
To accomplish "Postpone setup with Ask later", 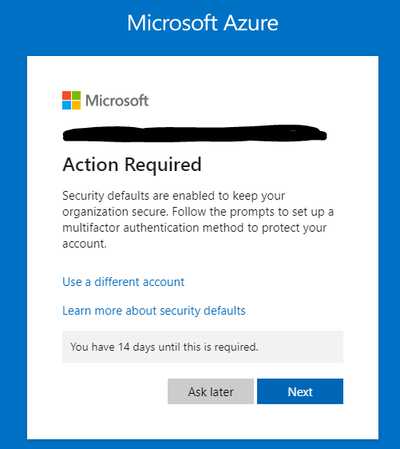I will [211, 391].
